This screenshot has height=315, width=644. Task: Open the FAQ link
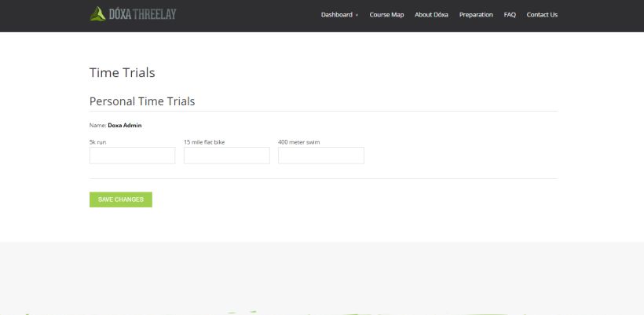[x=510, y=15]
